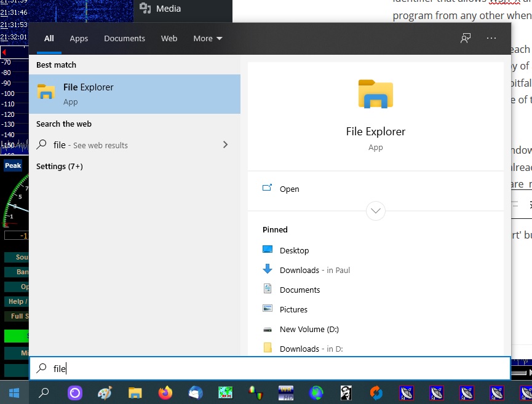
Task: Switch to the Apps tab
Action: pos(79,38)
